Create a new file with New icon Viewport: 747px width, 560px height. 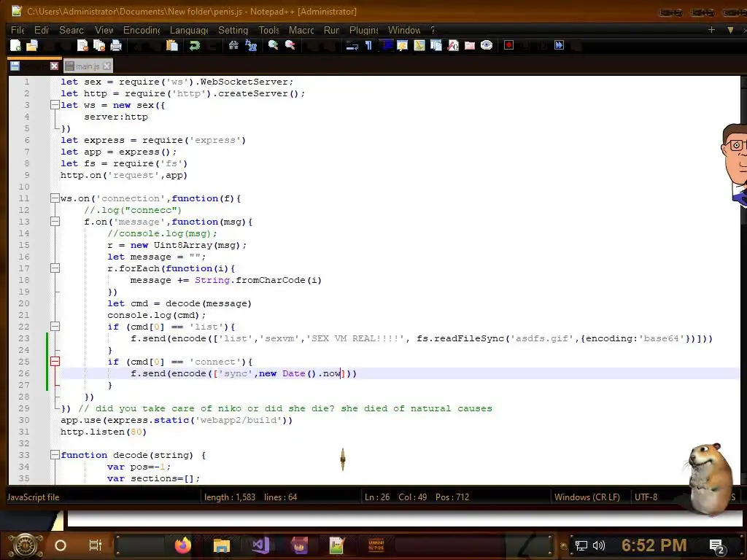tap(15, 45)
